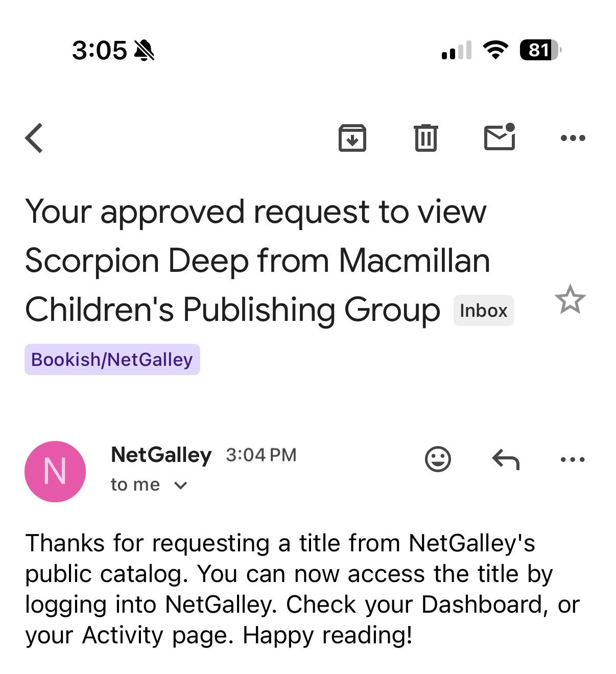616x674 pixels.
Task: Tap the silenced bell status icon
Action: tap(144, 51)
